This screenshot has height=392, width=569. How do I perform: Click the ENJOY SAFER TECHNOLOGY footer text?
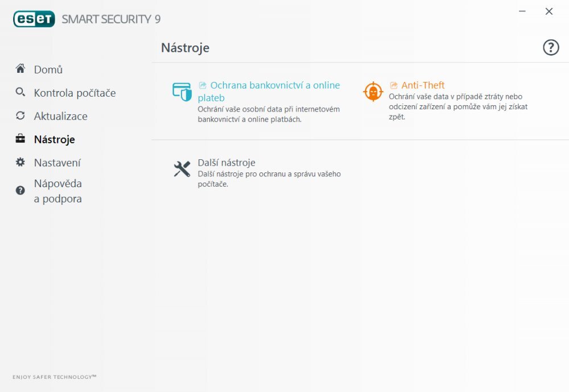[54, 377]
